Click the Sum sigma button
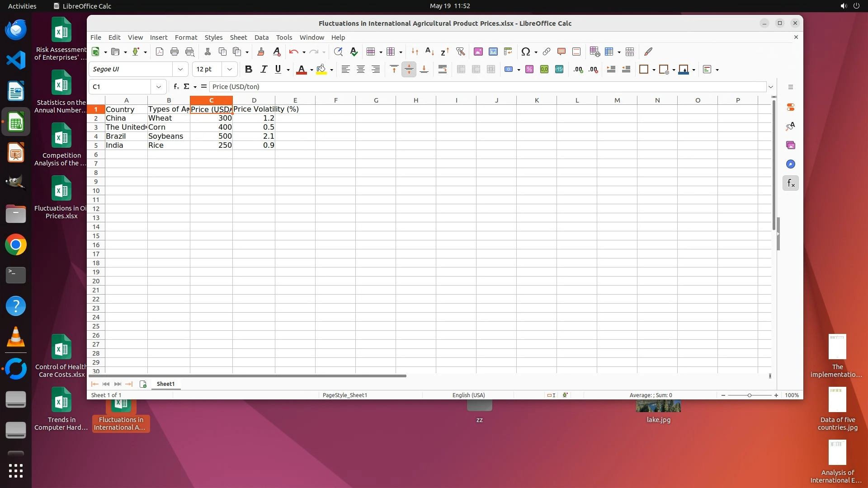The width and height of the screenshot is (868, 488). click(x=186, y=87)
